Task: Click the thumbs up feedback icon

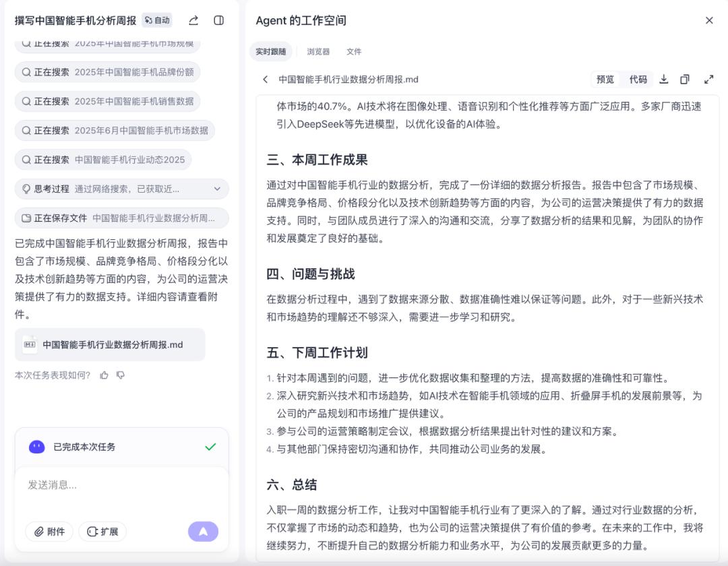Action: [x=104, y=375]
